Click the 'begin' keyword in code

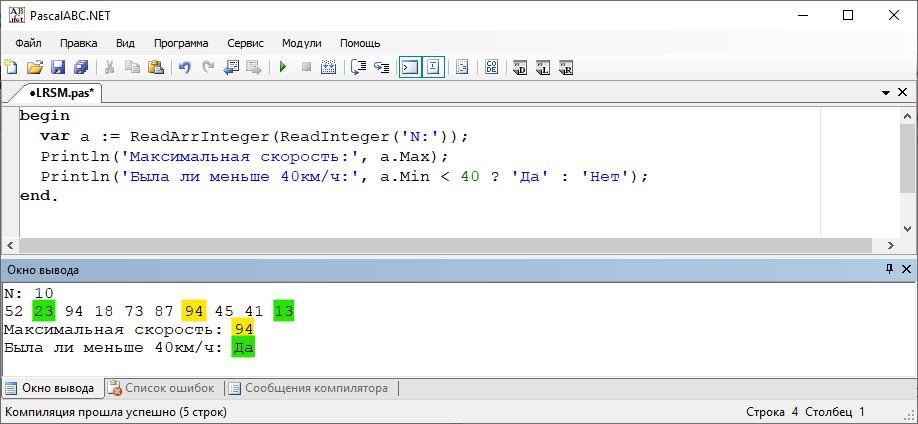pos(44,116)
